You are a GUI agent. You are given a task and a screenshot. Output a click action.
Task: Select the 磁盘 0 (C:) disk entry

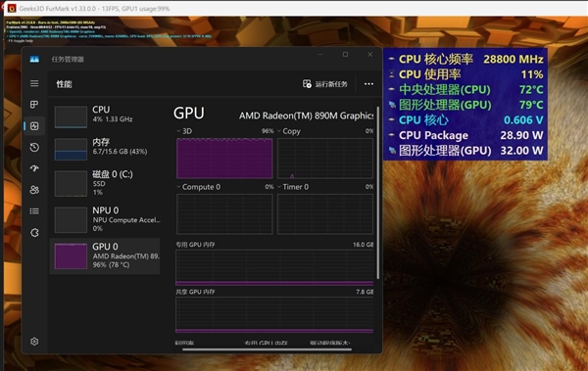click(x=106, y=183)
